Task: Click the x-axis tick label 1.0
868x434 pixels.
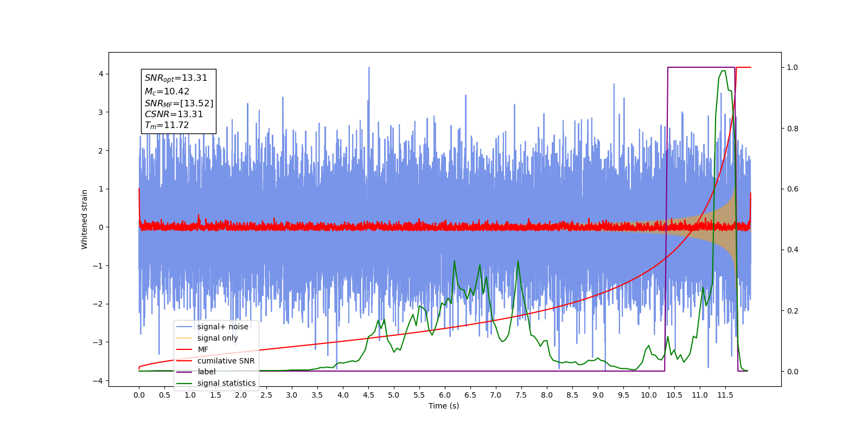Action: [190, 395]
